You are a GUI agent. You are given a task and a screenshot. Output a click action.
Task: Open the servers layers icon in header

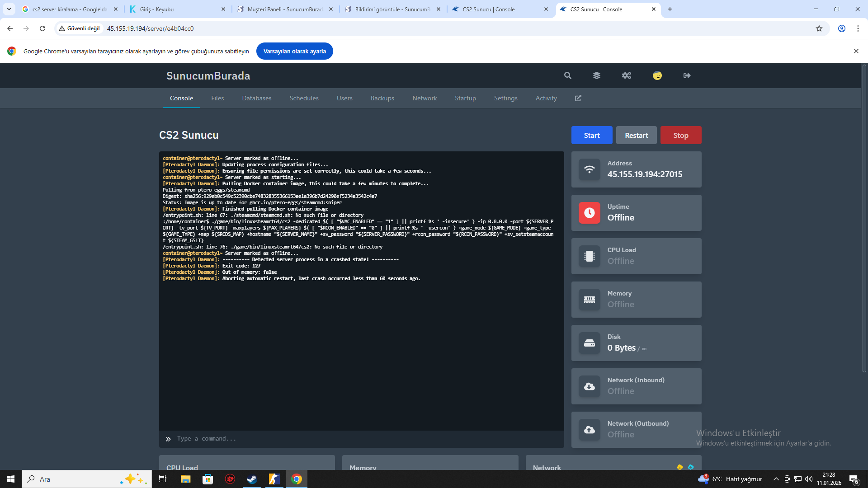pyautogui.click(x=597, y=75)
